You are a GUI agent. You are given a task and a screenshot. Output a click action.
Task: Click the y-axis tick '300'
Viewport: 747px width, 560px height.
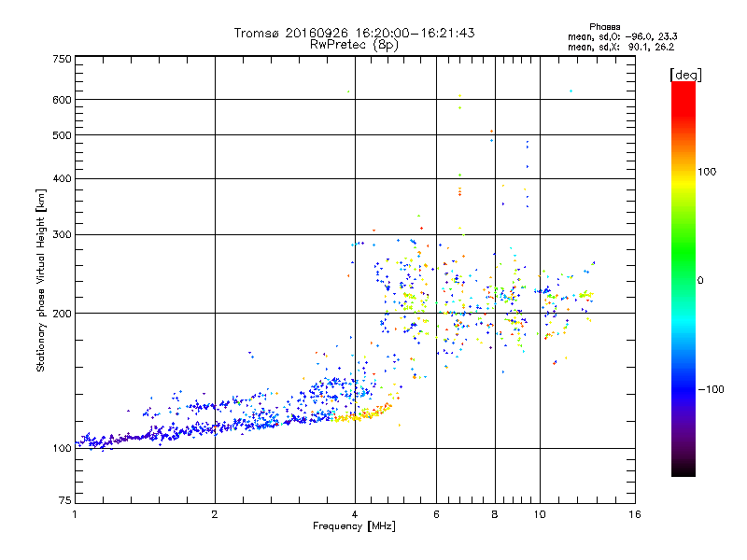pyautogui.click(x=62, y=234)
